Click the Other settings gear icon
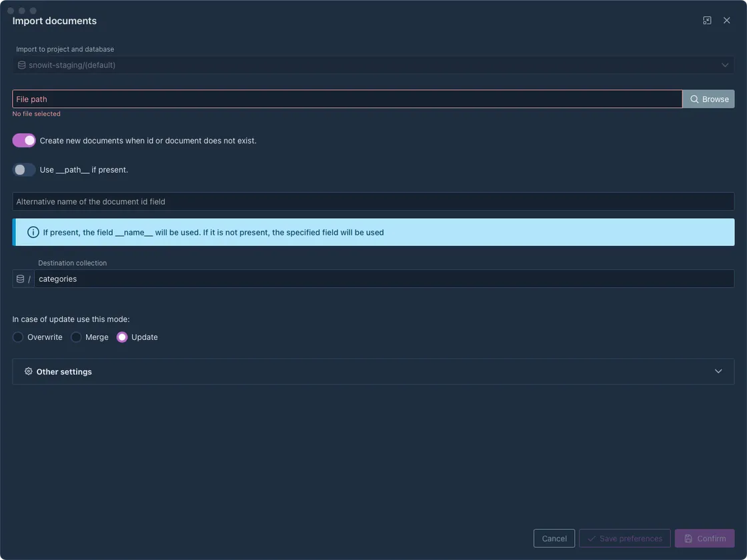The height and width of the screenshot is (560, 747). point(29,371)
